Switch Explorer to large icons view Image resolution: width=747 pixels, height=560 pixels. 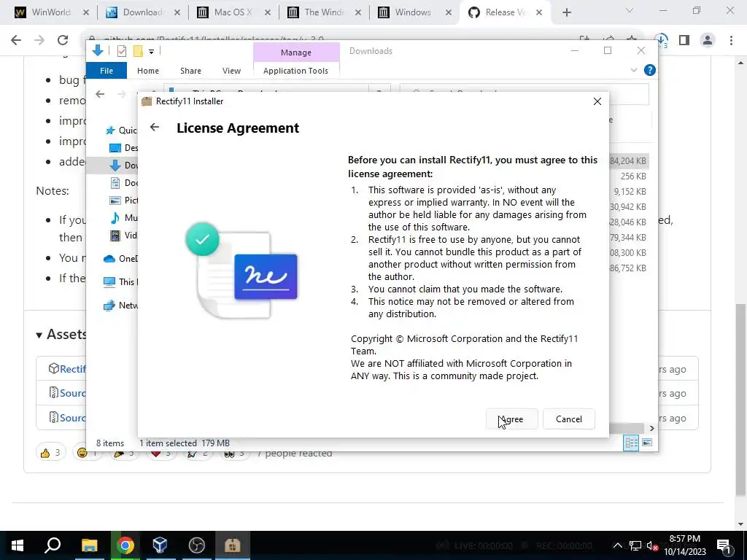tap(647, 443)
